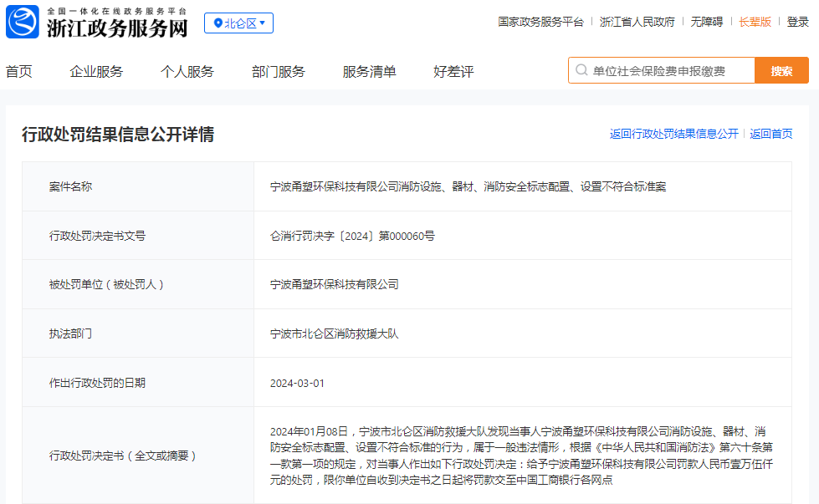The image size is (819, 504).
Task: Select 宁波市北仑区消防救援大队 value
Action: pyautogui.click(x=335, y=333)
